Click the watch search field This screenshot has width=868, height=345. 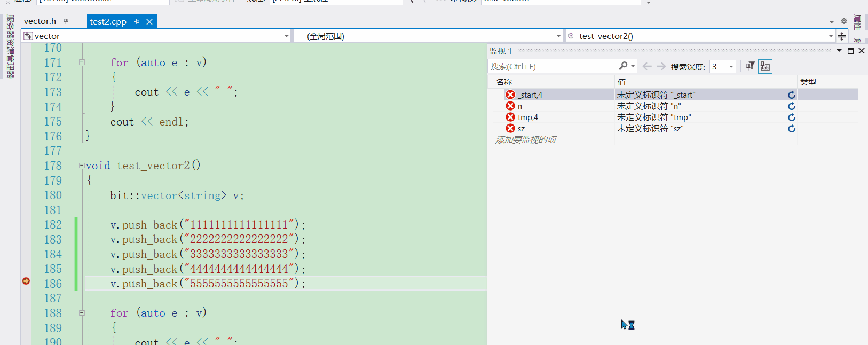point(553,66)
